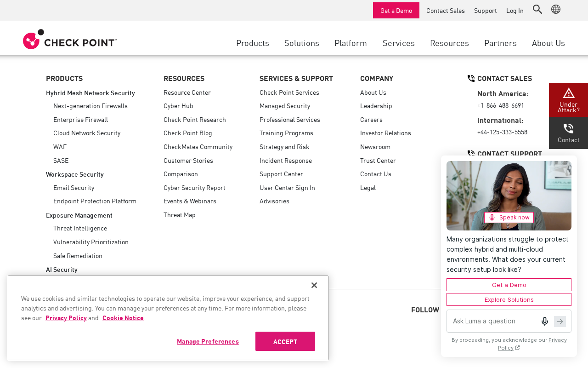Open the search magnifier icon

coord(537,9)
